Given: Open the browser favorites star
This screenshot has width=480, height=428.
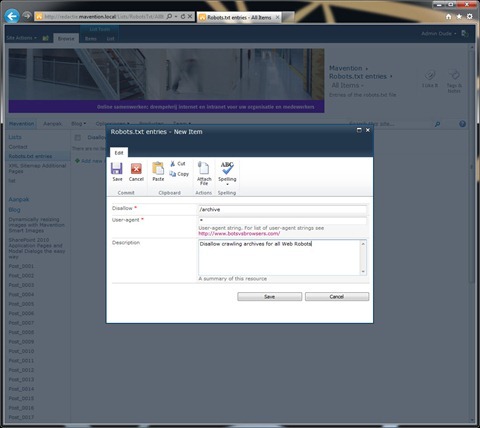Looking at the screenshot, I should point(459,17).
